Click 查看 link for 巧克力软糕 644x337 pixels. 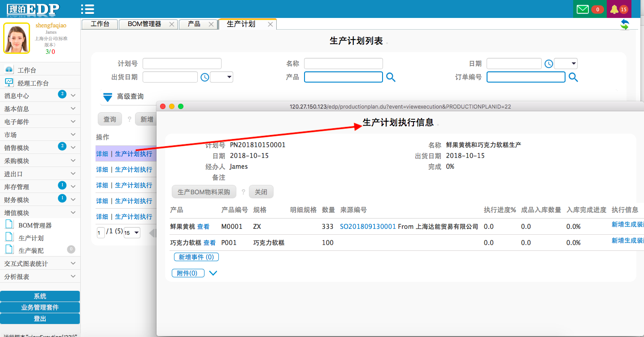click(209, 243)
